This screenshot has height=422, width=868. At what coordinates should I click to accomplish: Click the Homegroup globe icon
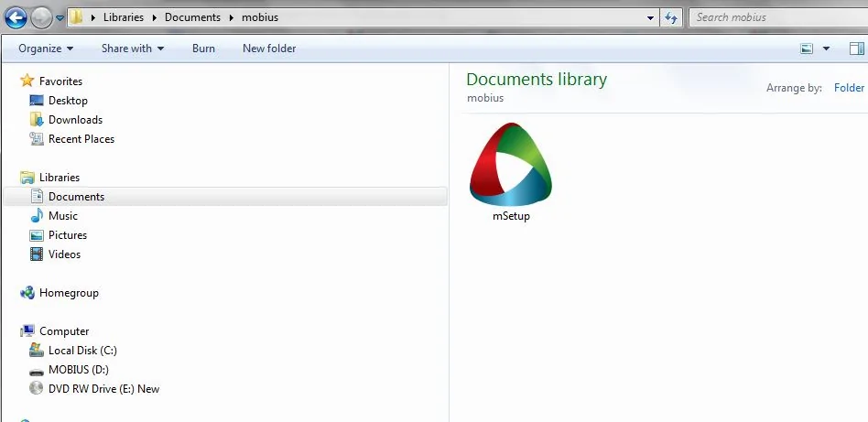pos(27,292)
